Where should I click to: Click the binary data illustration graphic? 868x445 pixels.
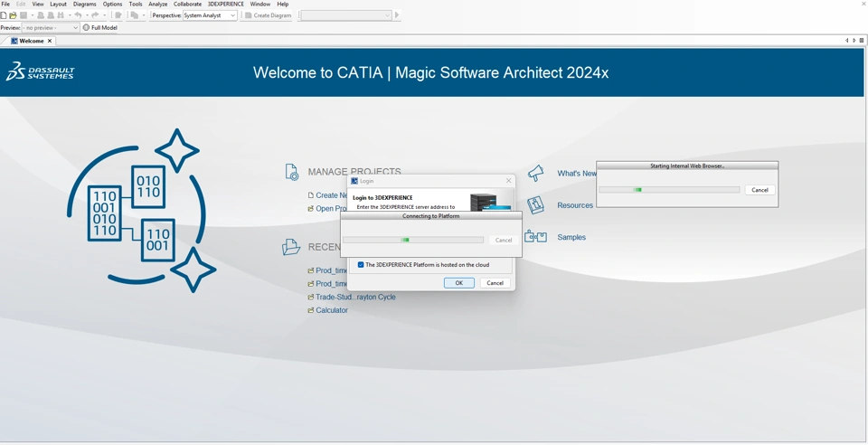coord(142,211)
